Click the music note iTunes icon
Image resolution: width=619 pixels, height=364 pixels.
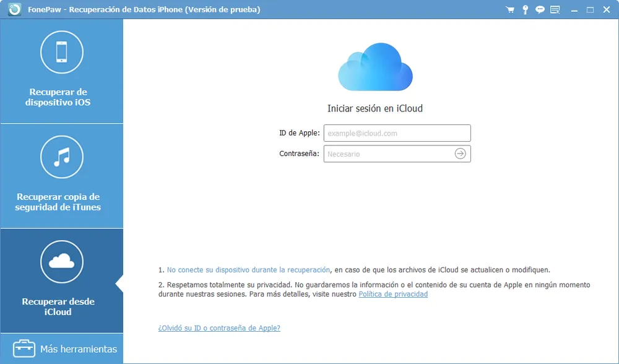click(x=62, y=157)
